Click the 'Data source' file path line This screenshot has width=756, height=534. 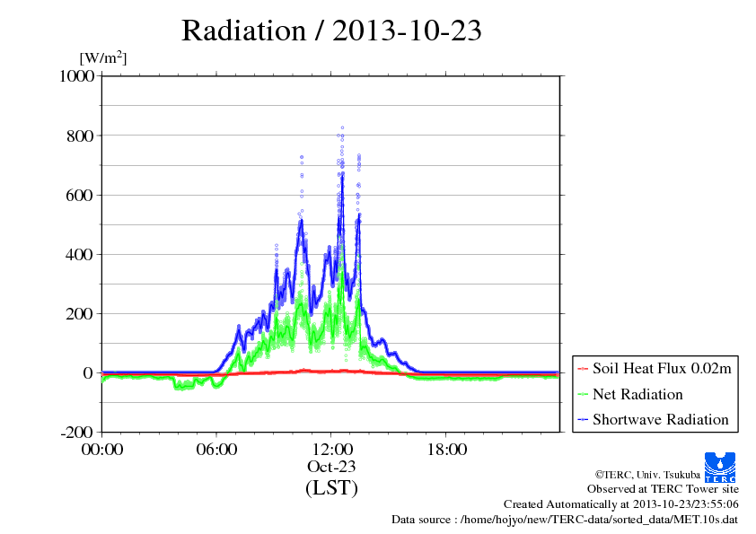tap(565, 520)
